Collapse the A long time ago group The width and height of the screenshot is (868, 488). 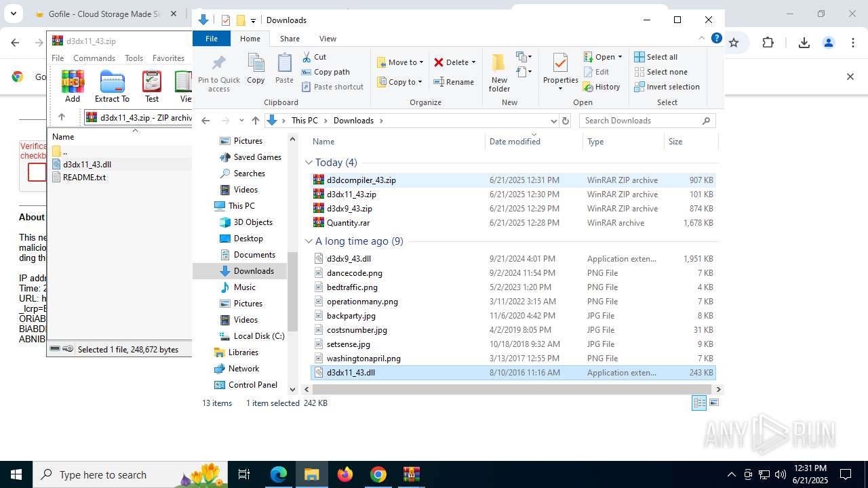coord(309,241)
